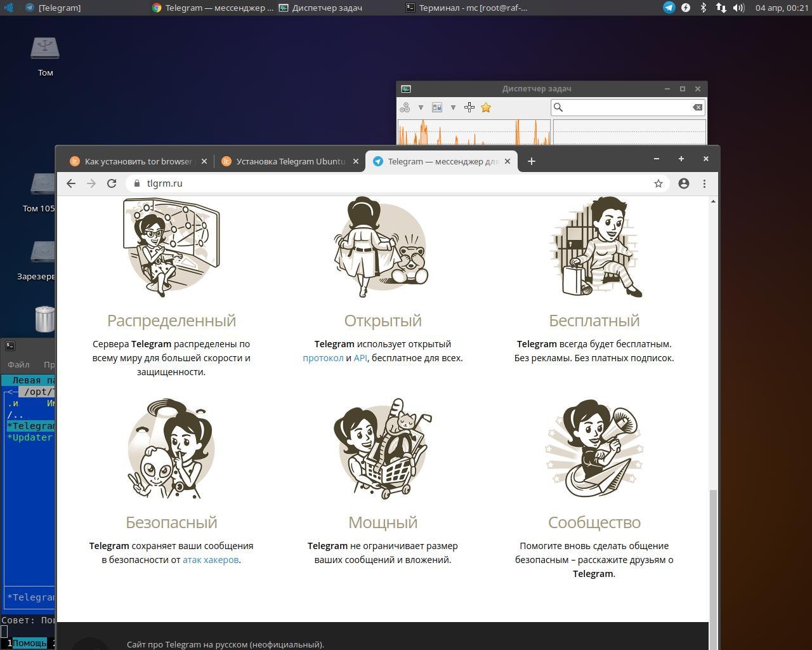Open the browser profile account icon
This screenshot has width=812, height=650.
click(x=684, y=183)
